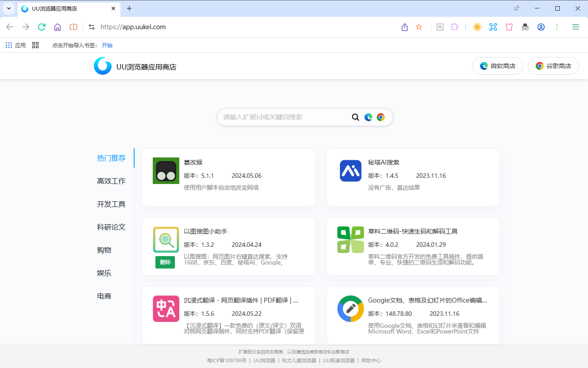The width and height of the screenshot is (588, 368).
Task: Expand the tab list dropdown arrow
Action: 8,8
